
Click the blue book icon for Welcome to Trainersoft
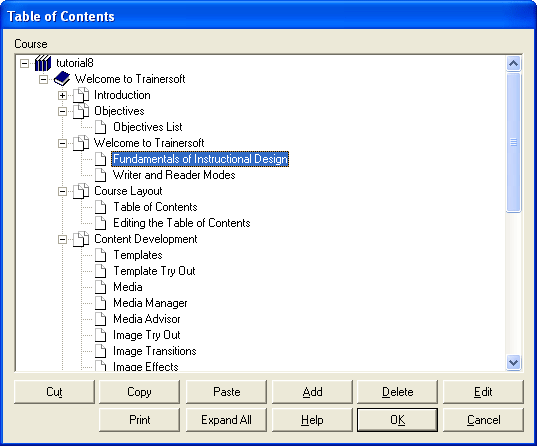point(62,79)
